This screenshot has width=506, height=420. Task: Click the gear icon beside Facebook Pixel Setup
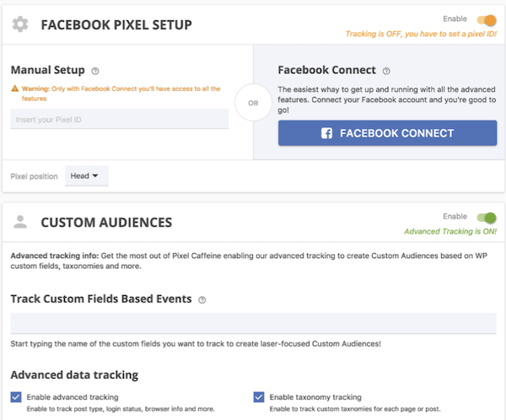tap(20, 24)
